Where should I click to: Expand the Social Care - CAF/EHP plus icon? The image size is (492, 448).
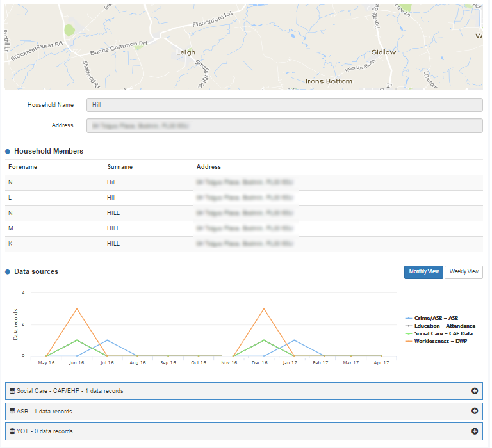click(x=475, y=390)
